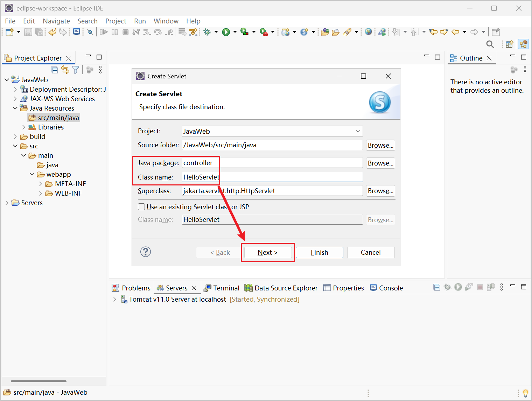Click the Back navigation yellow arrow
The width and height of the screenshot is (532, 401).
[x=455, y=32]
